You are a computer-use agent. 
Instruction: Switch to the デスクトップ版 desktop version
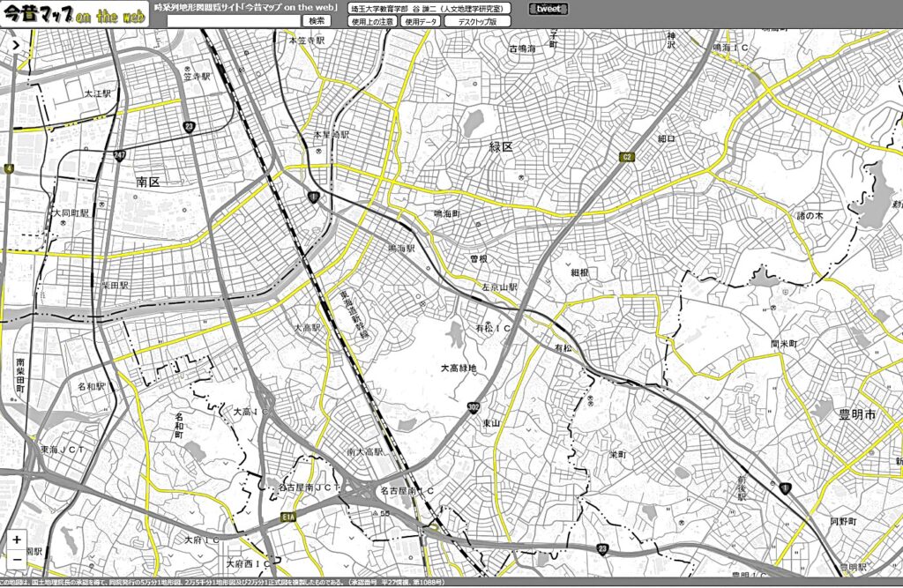(477, 21)
